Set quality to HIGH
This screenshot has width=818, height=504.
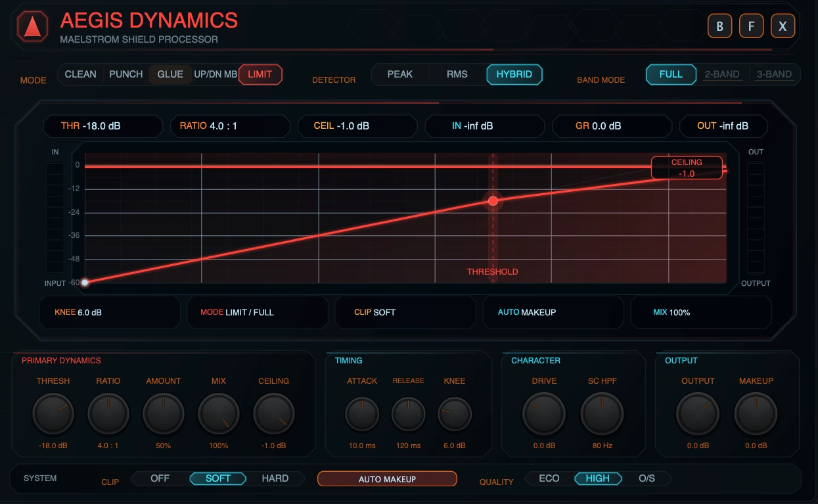point(598,478)
